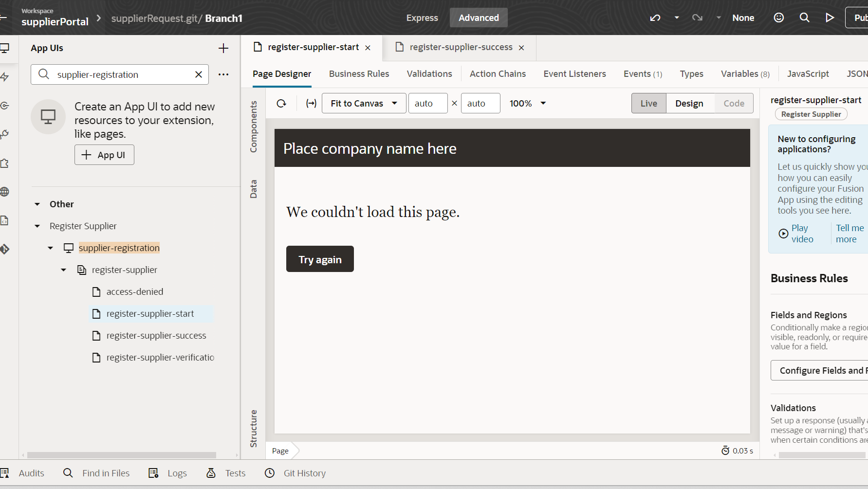Collapse the supplier-registration node
This screenshot has width=868, height=489.
(51, 248)
